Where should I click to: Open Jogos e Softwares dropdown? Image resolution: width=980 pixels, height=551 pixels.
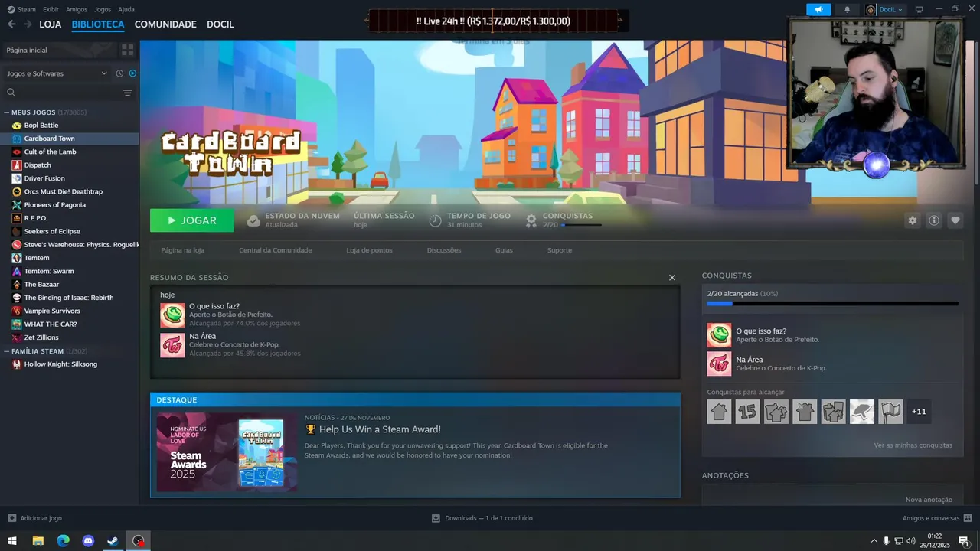[x=57, y=73]
